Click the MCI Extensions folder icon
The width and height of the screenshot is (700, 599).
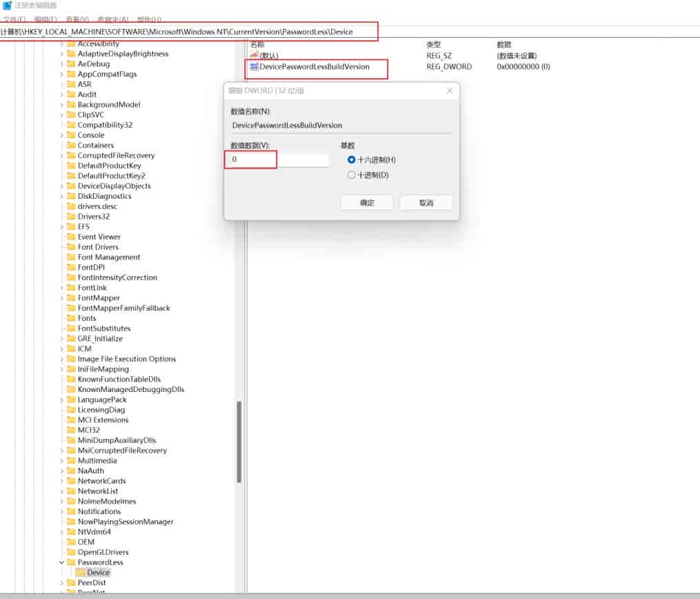(71, 420)
